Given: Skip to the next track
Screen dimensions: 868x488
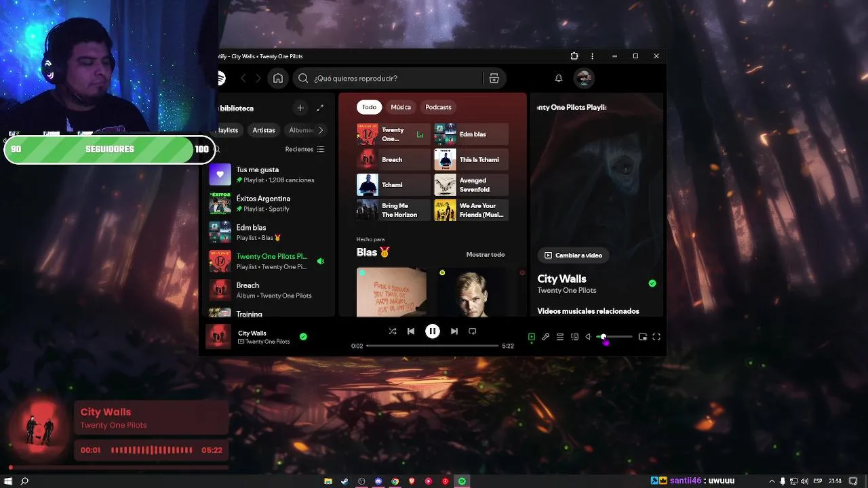Looking at the screenshot, I should [454, 331].
